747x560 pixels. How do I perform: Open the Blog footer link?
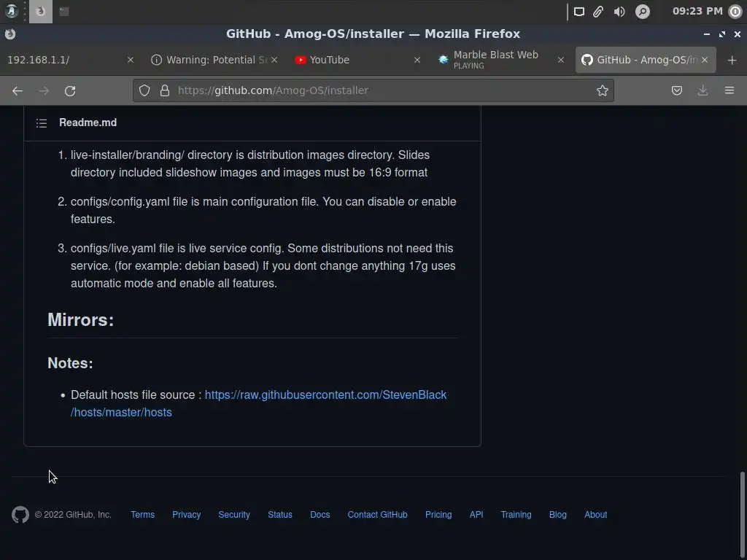[x=558, y=515]
